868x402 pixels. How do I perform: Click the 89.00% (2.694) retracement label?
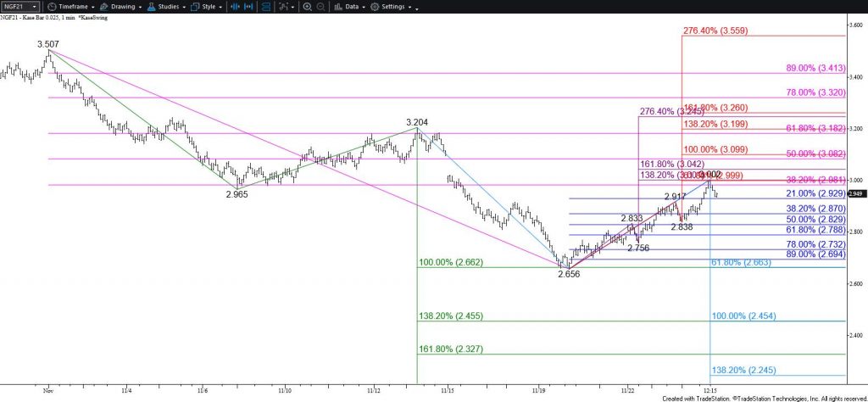point(815,254)
